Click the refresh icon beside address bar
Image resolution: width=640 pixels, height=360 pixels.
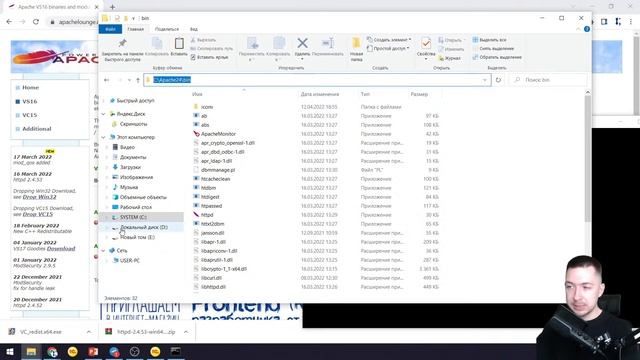498,80
